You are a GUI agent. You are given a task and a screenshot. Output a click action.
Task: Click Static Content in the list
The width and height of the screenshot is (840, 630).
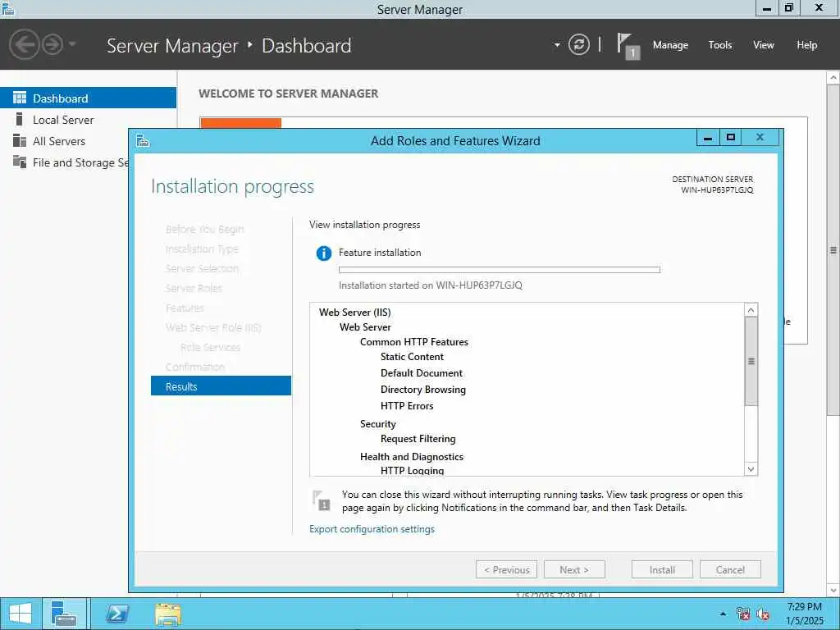(412, 357)
